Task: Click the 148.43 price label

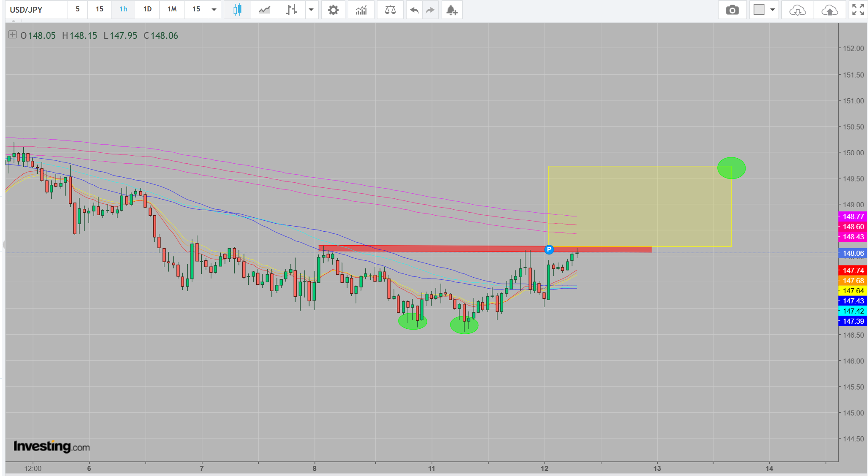Action: click(853, 237)
